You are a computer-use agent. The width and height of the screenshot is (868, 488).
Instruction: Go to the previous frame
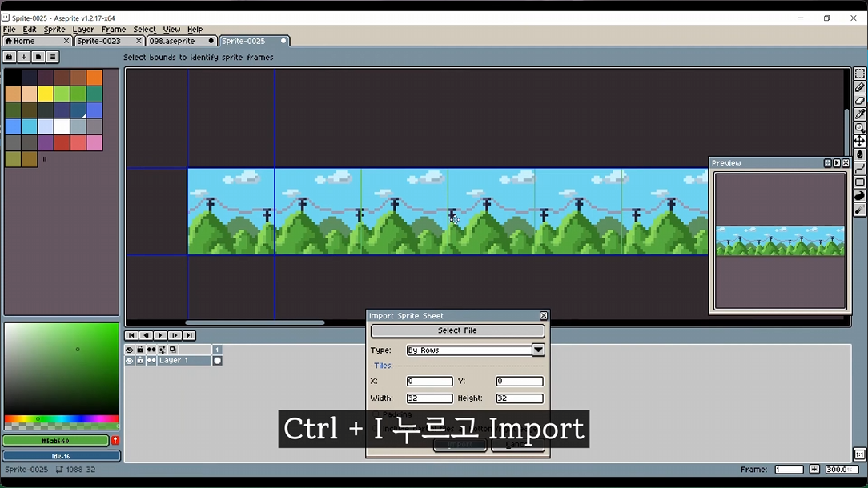(146, 335)
